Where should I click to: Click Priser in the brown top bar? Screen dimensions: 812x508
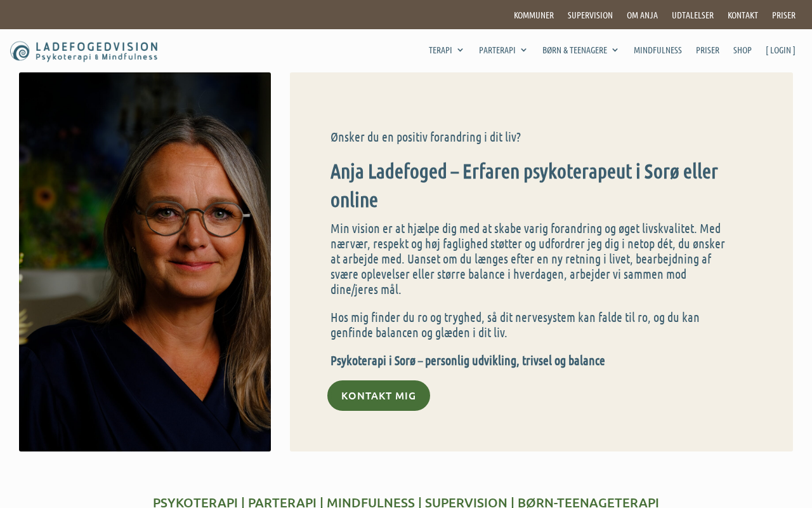[783, 15]
